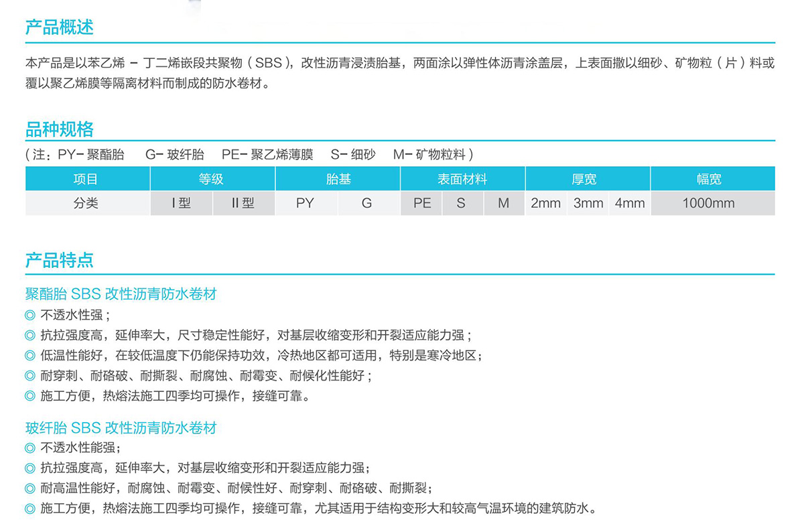This screenshot has width=804, height=532.
Task: Click bullet icon before 耐穿刺、耐硌破、耐撕裂 line
Action: [29, 375]
